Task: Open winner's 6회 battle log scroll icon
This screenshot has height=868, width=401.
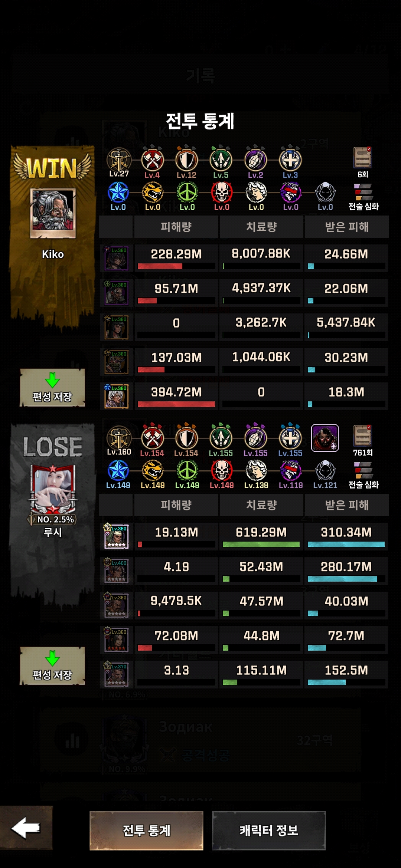Action: 363,158
